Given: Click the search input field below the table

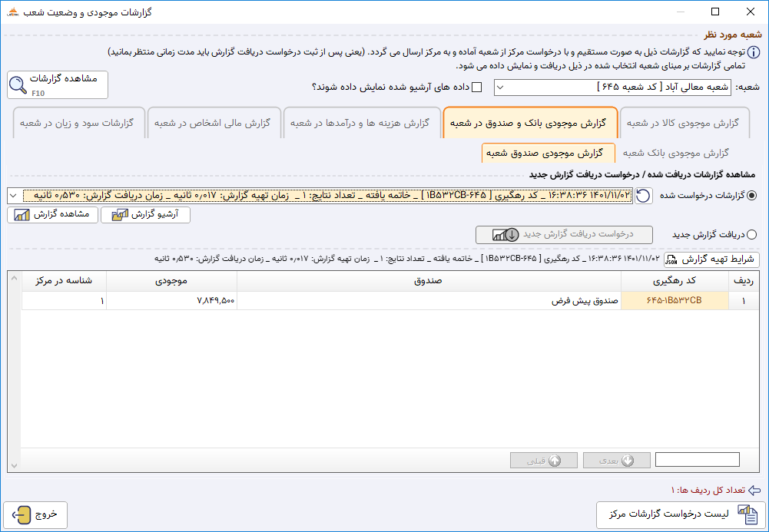Looking at the screenshot, I should pos(698,460).
